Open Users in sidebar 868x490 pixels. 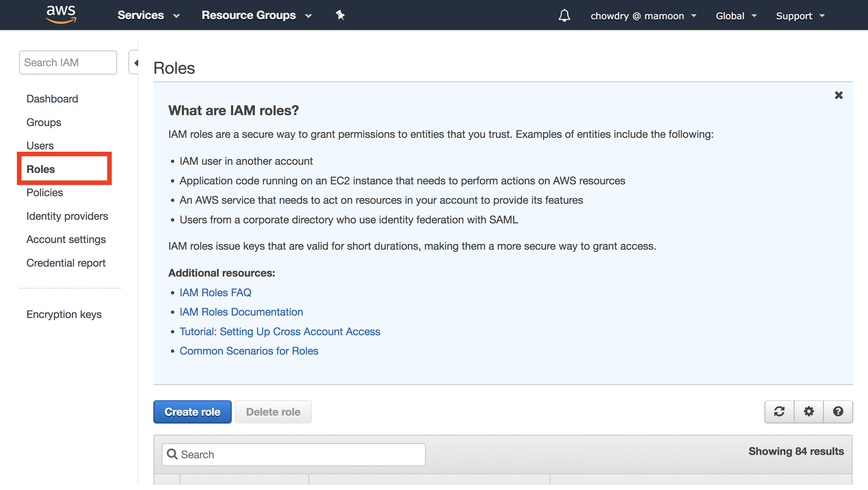pos(40,146)
